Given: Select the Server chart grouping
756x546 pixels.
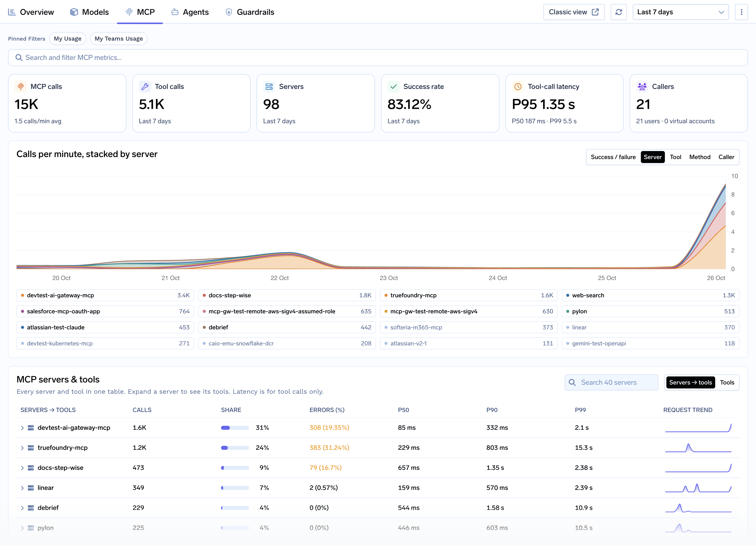Looking at the screenshot, I should [x=652, y=157].
